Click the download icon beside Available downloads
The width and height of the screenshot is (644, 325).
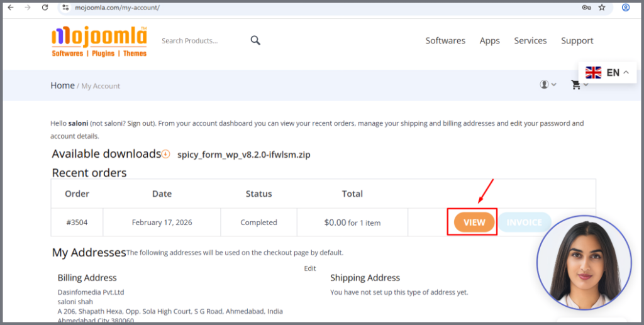[165, 154]
